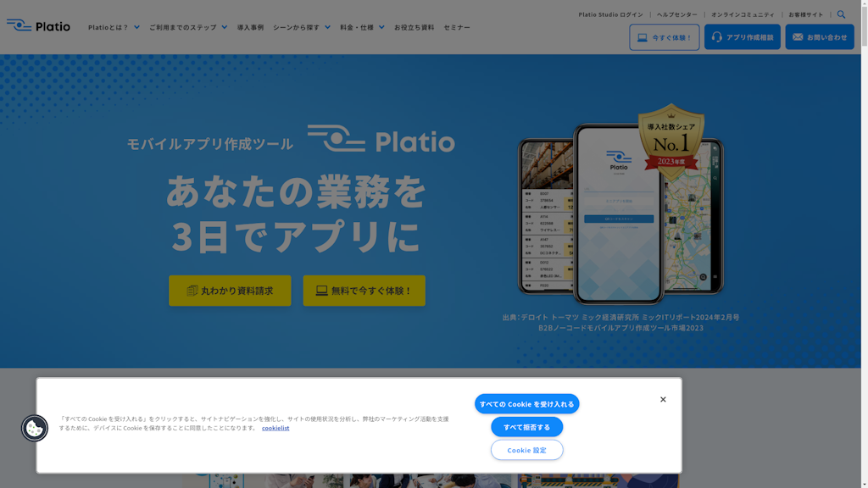Viewport: 868px width, 488px height.
Task: Open the Cookie 設定 button
Action: pyautogui.click(x=526, y=450)
